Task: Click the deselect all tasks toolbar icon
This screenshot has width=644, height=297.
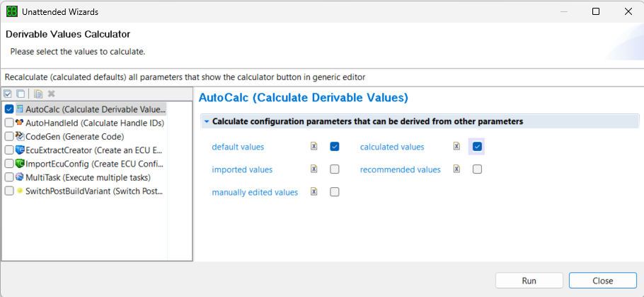Action: (21, 94)
